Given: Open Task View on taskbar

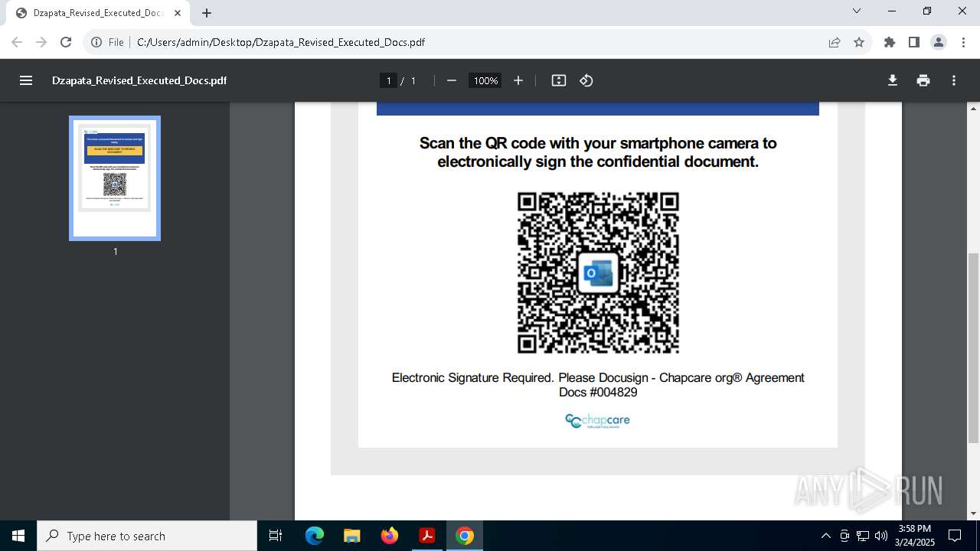Looking at the screenshot, I should (x=276, y=536).
